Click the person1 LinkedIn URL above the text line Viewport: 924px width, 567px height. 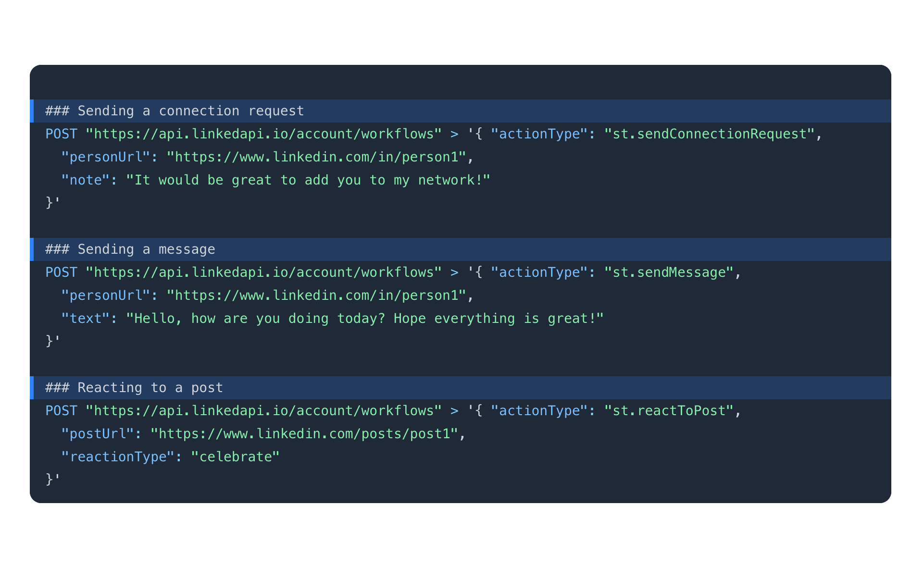pos(316,296)
